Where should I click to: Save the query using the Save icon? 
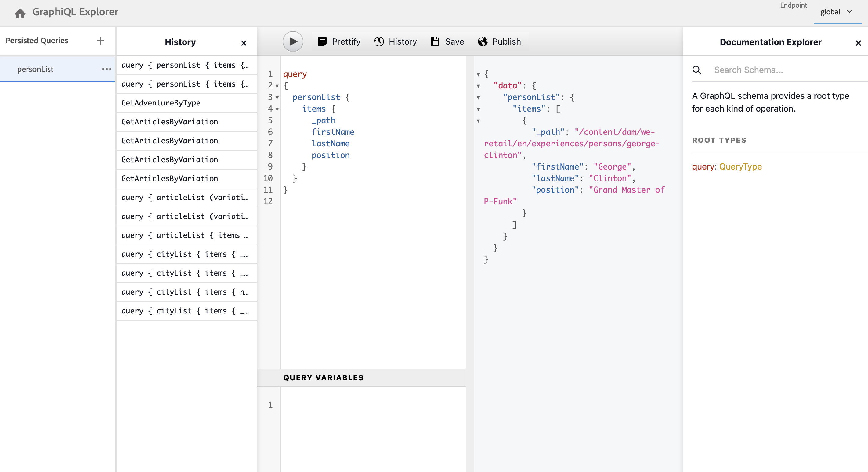click(x=435, y=42)
